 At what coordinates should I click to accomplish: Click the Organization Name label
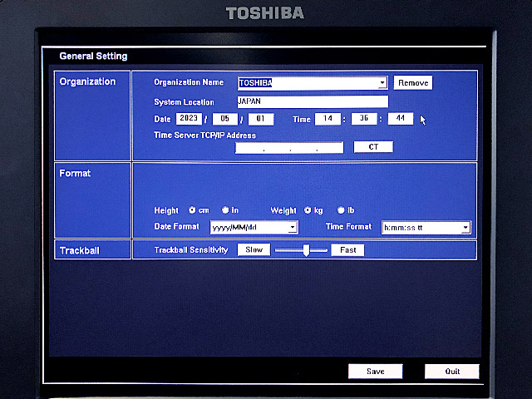point(189,82)
